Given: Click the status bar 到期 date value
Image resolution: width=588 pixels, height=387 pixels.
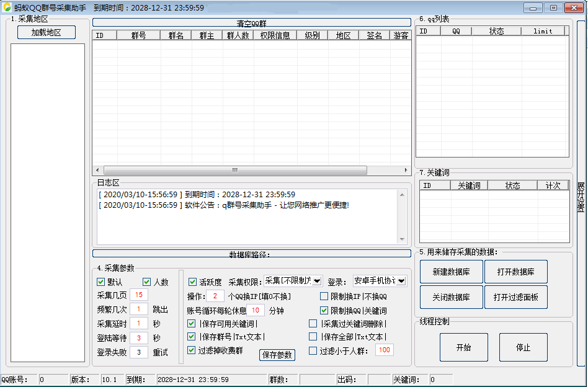Looking at the screenshot, I should point(212,380).
